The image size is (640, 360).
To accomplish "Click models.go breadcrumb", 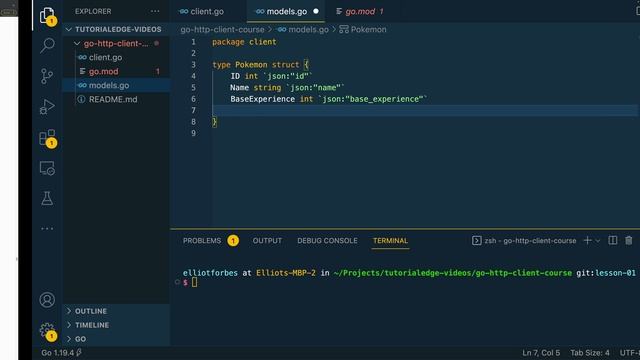I will [303, 29].
